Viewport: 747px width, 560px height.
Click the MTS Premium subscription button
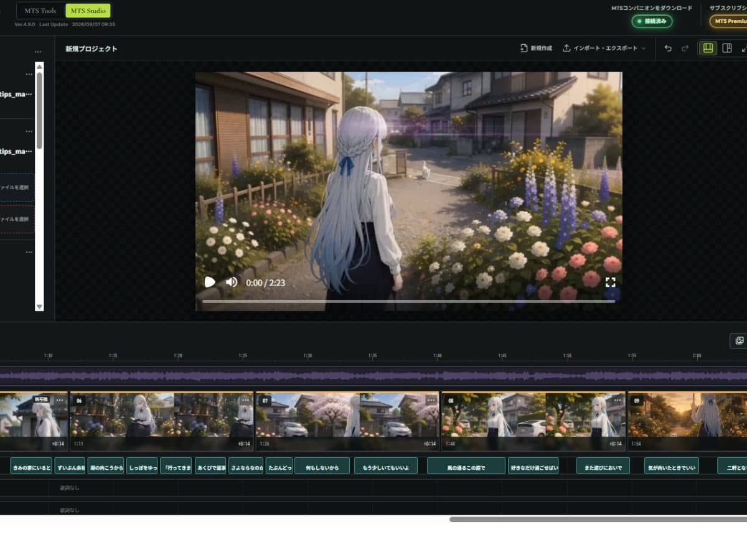pos(728,21)
